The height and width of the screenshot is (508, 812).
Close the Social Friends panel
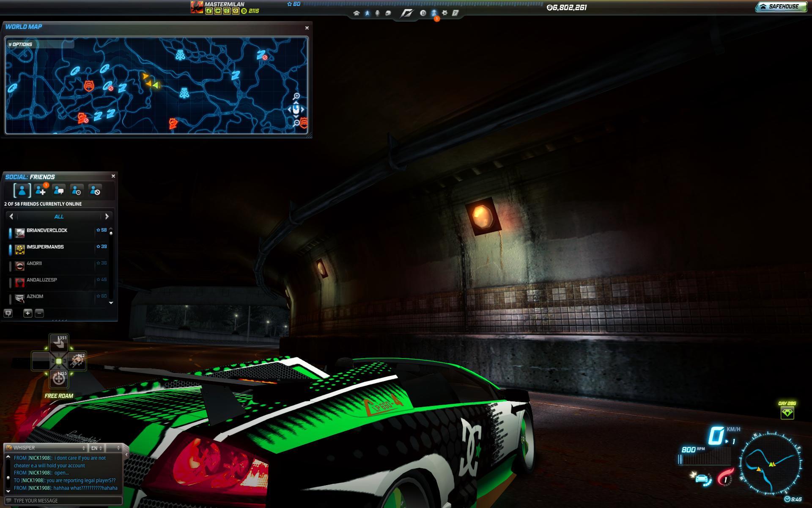point(113,176)
